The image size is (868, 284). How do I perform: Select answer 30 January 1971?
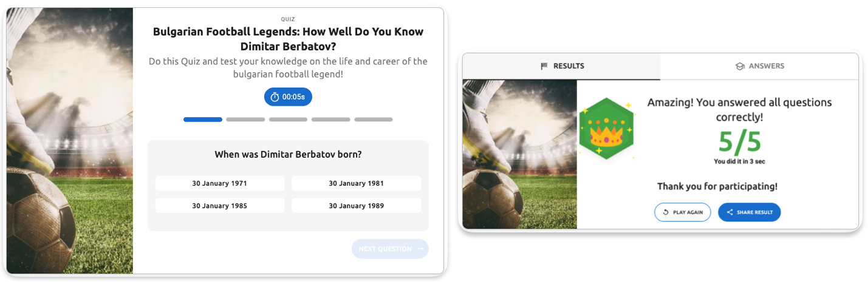pos(220,183)
